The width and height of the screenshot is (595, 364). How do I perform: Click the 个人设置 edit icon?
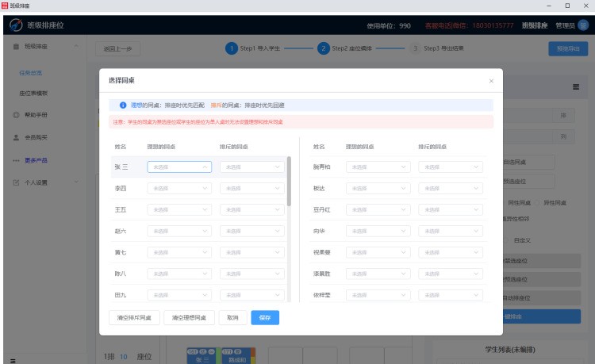pos(17,182)
